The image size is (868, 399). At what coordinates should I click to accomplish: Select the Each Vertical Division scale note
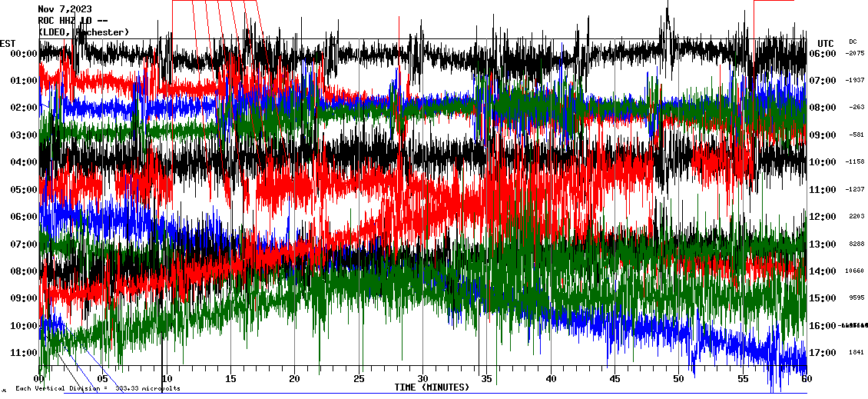tap(98, 389)
